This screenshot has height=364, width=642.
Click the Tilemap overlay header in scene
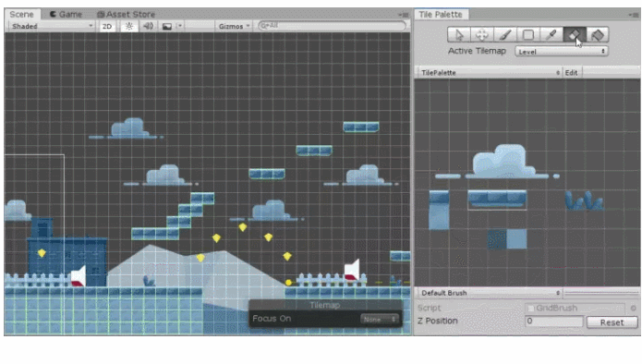[x=325, y=305]
